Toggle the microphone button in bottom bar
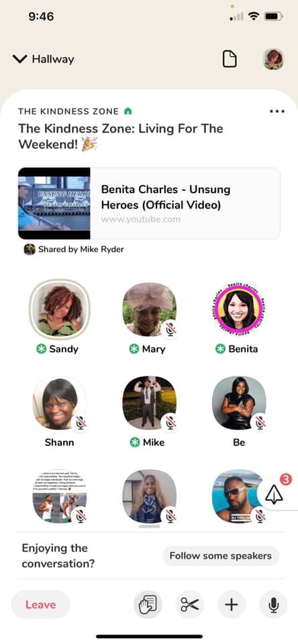The image size is (298, 644). [x=273, y=604]
